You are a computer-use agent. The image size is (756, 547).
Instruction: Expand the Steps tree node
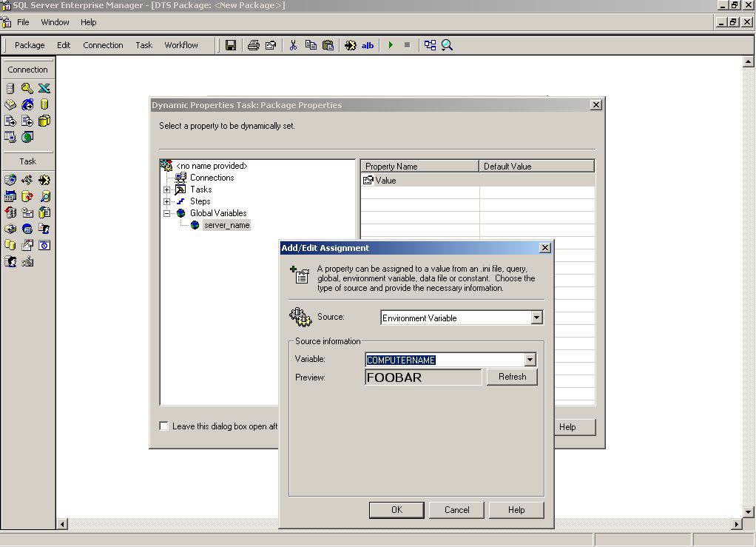[x=167, y=201]
